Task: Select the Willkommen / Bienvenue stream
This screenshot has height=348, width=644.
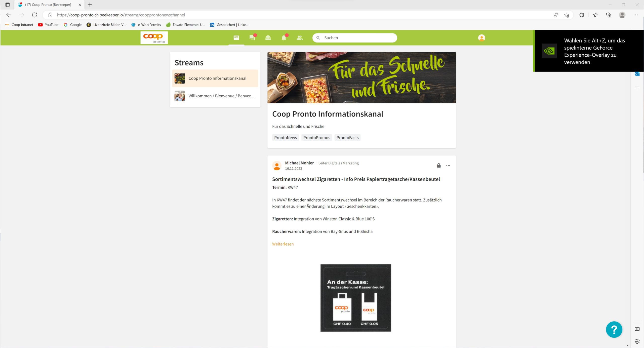Action: tap(215, 96)
